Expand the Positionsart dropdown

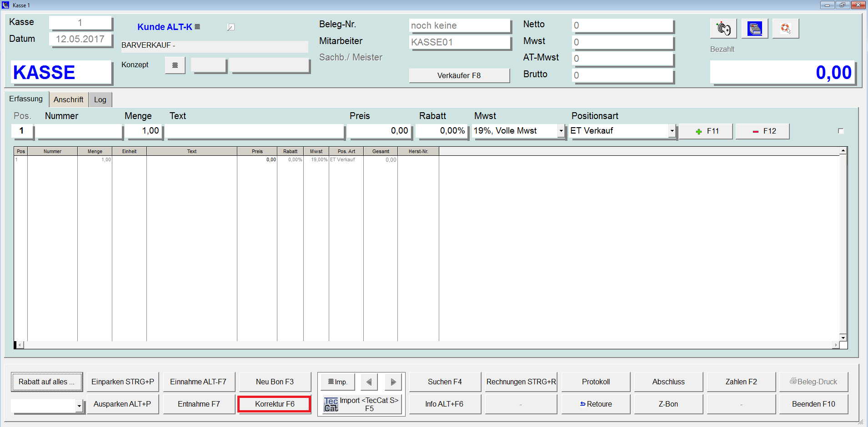[x=672, y=131]
